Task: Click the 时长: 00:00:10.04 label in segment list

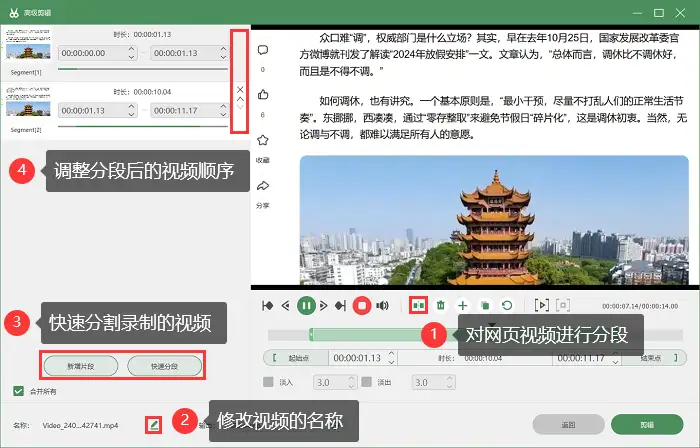Action: tap(142, 92)
